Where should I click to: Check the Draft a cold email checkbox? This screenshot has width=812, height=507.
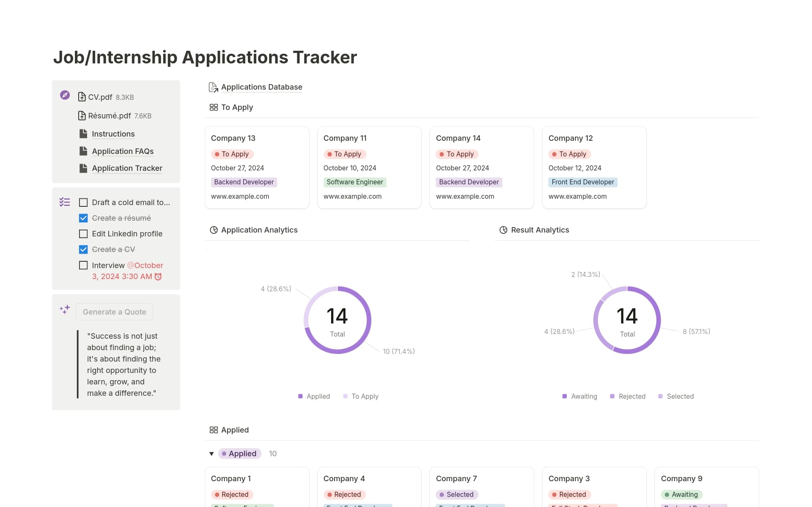(83, 202)
